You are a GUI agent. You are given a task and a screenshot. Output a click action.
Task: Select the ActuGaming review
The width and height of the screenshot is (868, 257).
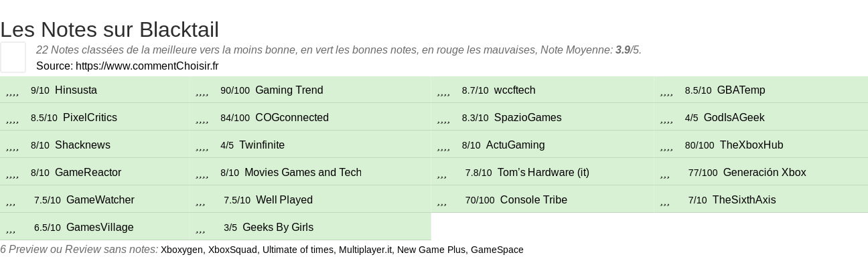pos(515,145)
